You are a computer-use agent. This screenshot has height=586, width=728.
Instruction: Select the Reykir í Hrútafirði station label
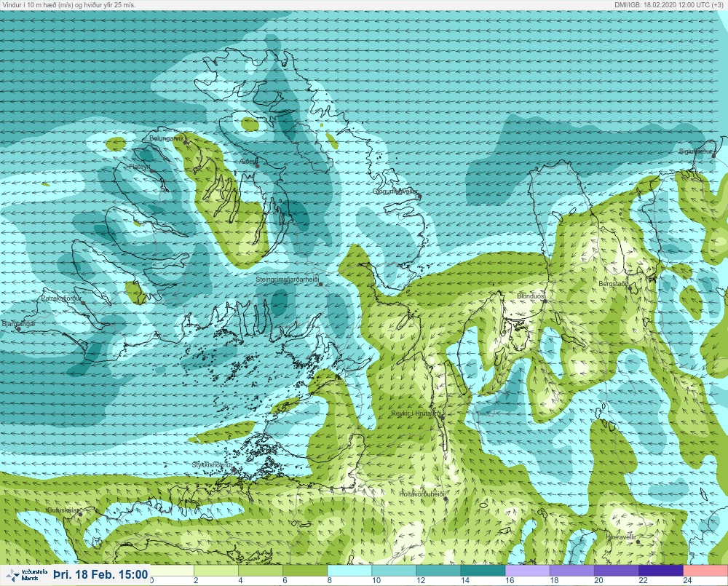417,413
